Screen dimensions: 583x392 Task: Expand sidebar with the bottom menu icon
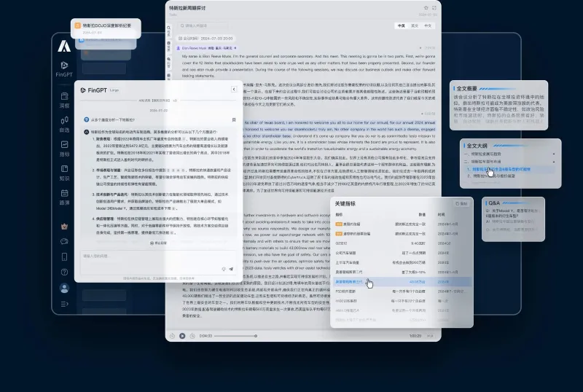click(64, 304)
